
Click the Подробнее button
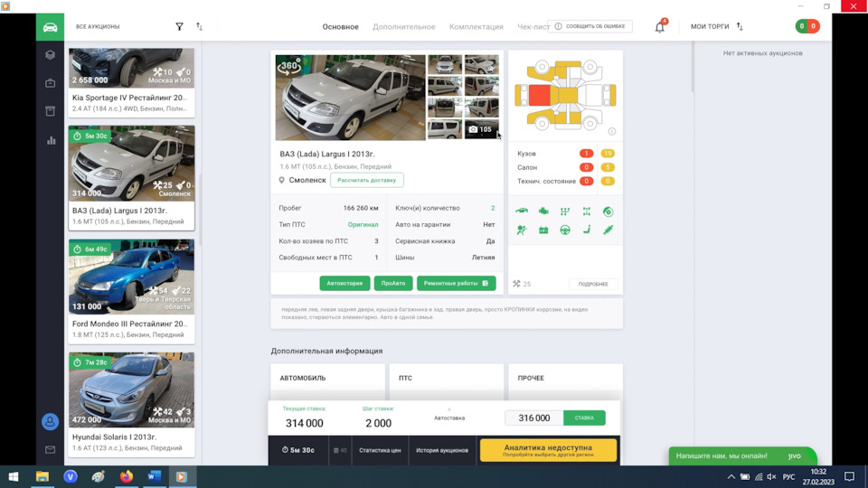pos(593,284)
